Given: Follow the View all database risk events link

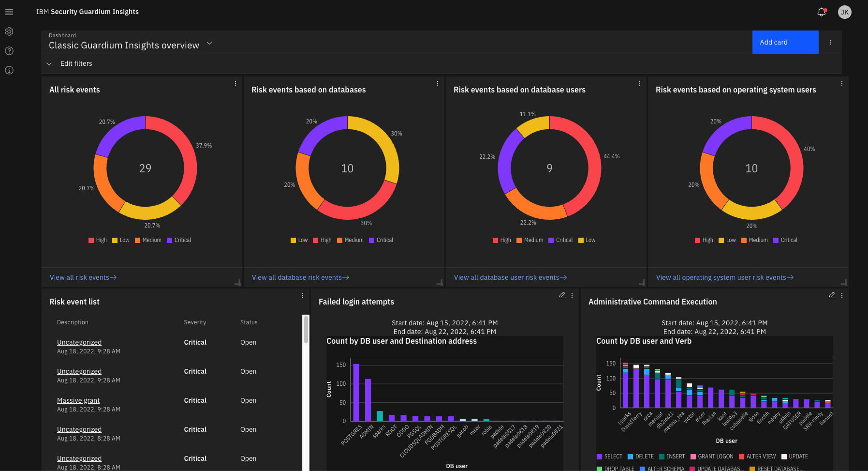Looking at the screenshot, I should click(x=301, y=277).
